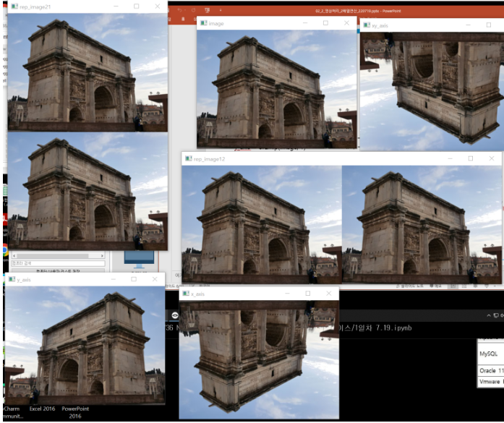504x423 pixels.
Task: Click the search input field
Action: click(x=58, y=263)
